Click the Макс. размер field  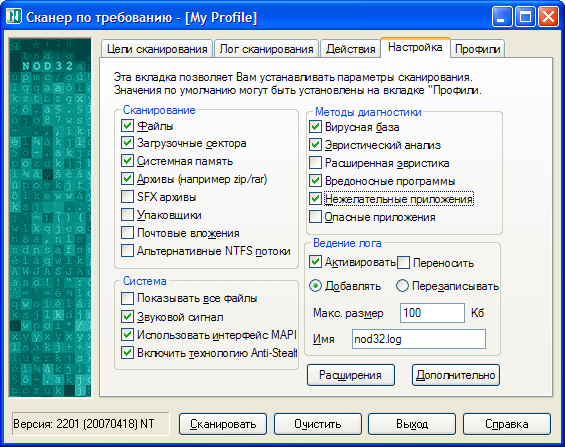432,313
